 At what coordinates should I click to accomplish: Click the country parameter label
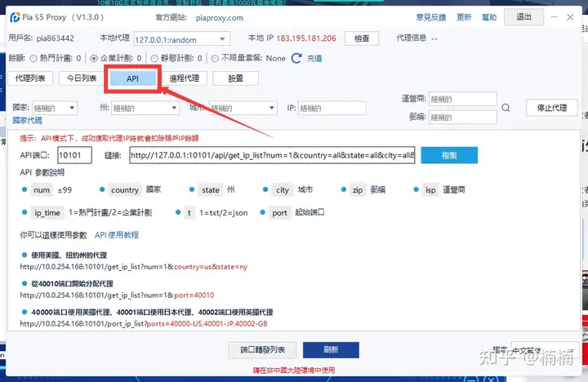(x=125, y=190)
